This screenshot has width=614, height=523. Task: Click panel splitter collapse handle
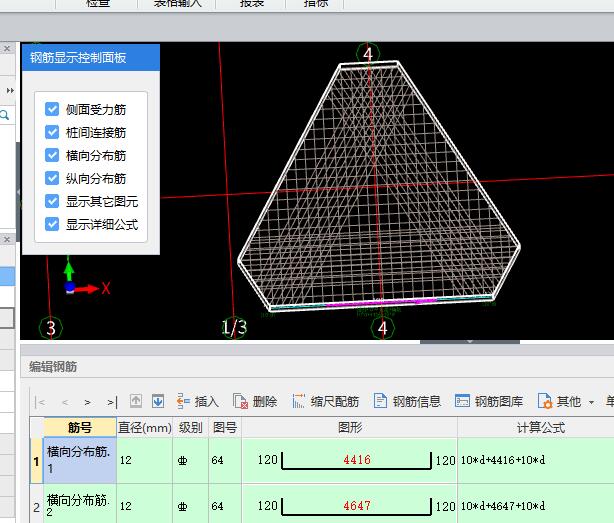pos(470,342)
